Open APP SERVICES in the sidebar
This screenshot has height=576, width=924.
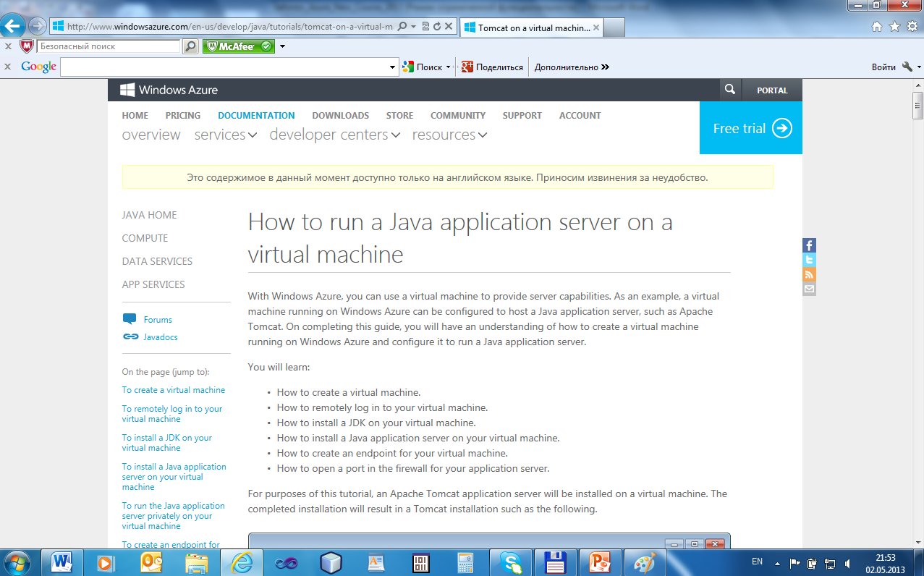(x=153, y=284)
